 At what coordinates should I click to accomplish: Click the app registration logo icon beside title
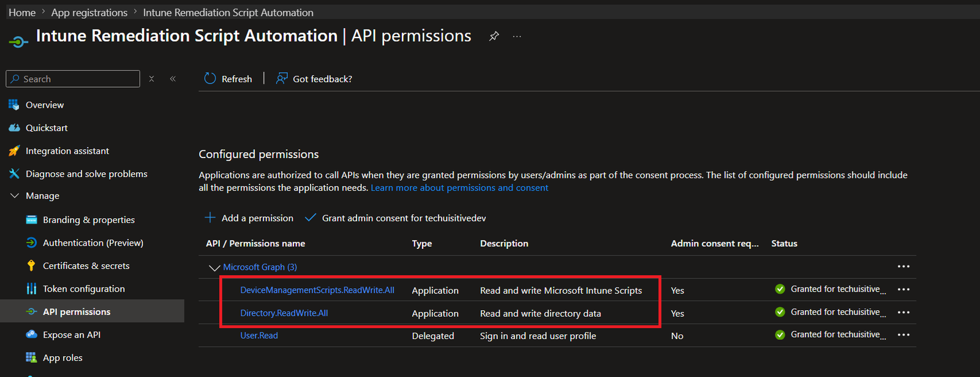pos(18,42)
